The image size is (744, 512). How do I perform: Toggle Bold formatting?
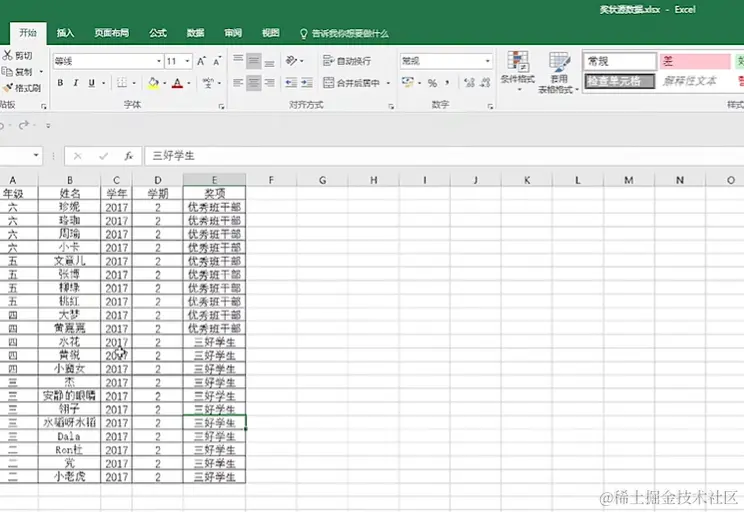coord(60,83)
